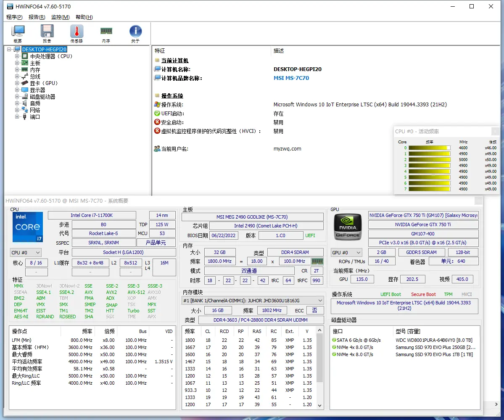
Task: Click the memory timings table scrollbar down arrow
Action: coord(319,406)
